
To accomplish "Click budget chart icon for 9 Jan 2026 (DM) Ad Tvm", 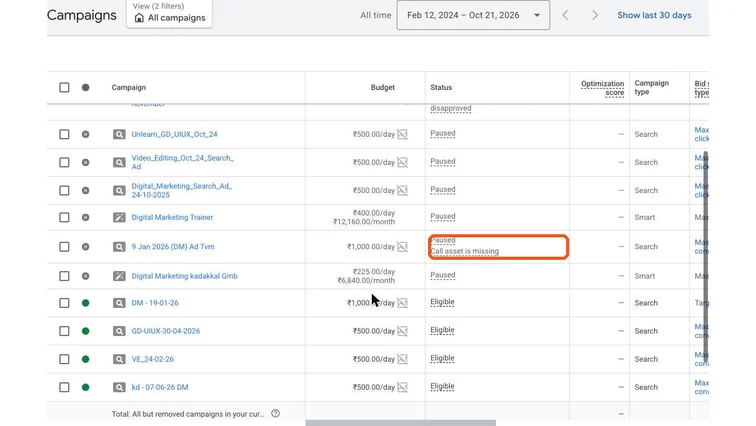I will [403, 247].
